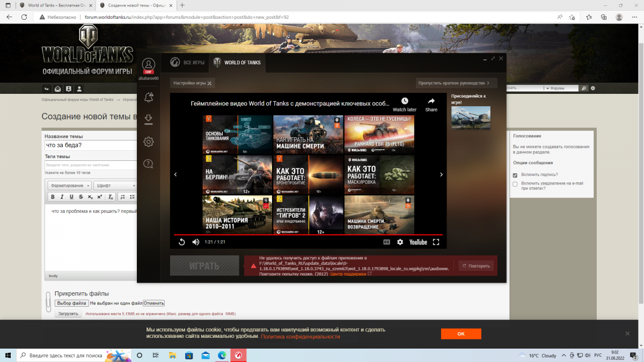Switch to the ВСЕ ИГРЫ tab
Image resolution: width=644 pixels, height=362 pixels.
[188, 63]
